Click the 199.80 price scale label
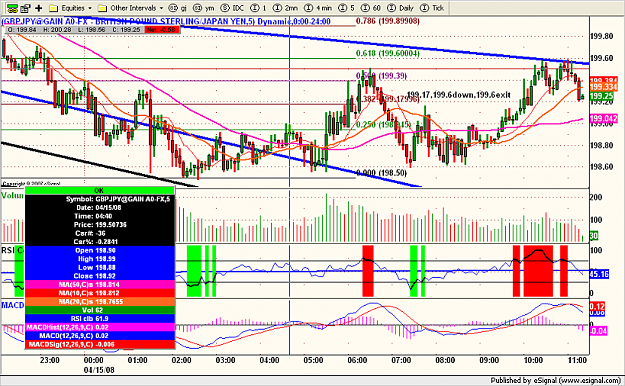This screenshot has height=386, width=625. (601, 36)
